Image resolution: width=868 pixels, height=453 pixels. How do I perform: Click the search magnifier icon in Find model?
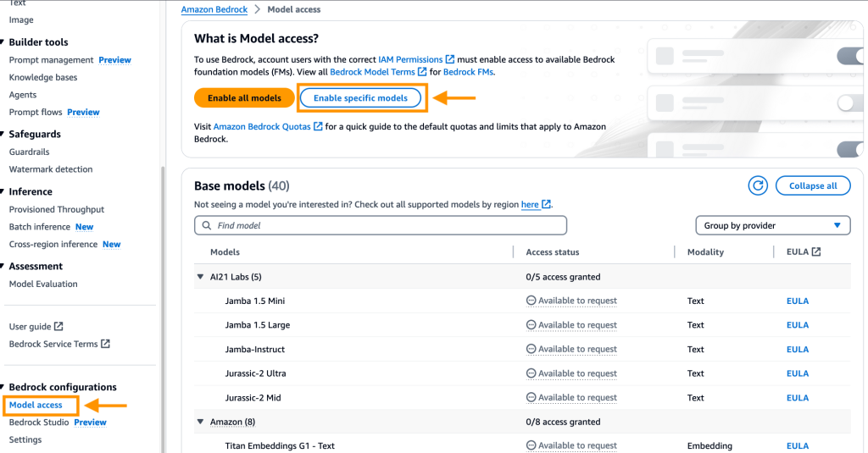[x=206, y=226]
